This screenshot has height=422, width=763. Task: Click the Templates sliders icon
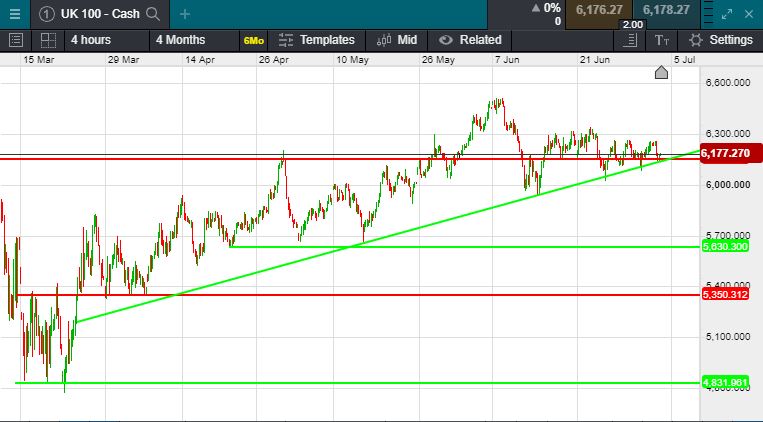pyautogui.click(x=286, y=40)
